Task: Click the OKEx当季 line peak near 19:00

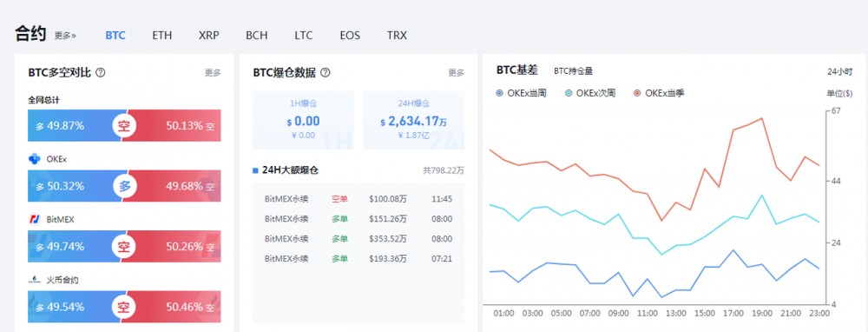Action: click(x=762, y=118)
